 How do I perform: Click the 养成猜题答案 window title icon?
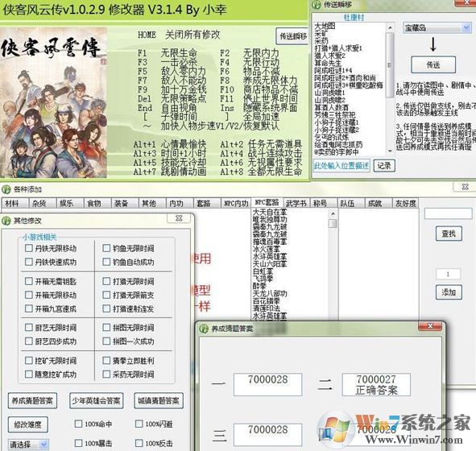pos(204,329)
